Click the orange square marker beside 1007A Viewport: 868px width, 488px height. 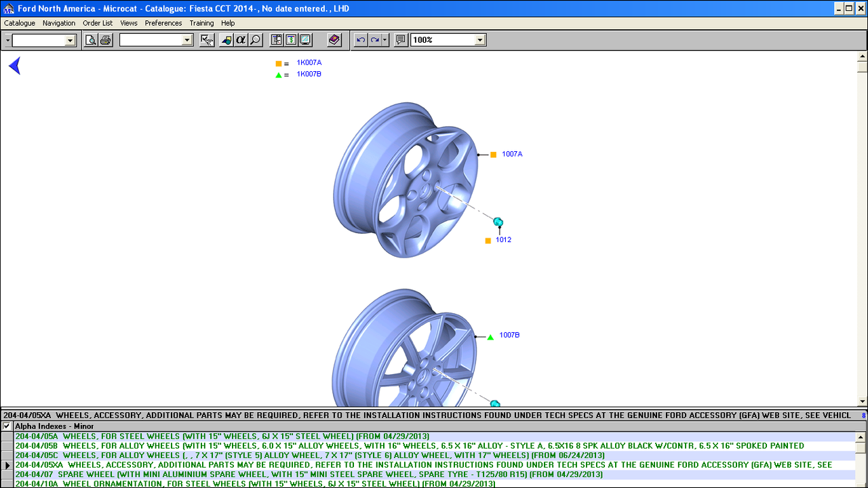(494, 155)
